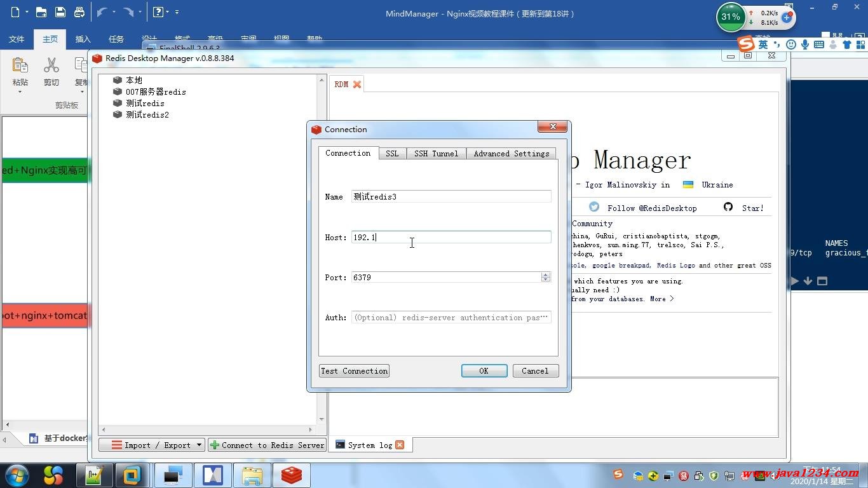Screen dimensions: 868x488
Task: Open Sogou emoji smiley icon
Action: [791, 44]
